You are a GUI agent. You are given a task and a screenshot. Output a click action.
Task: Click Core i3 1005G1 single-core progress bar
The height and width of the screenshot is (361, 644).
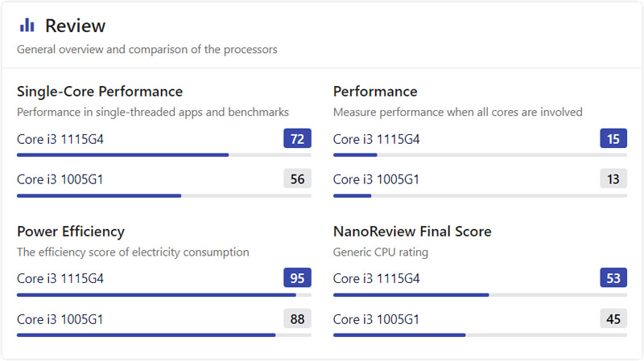coord(164,195)
